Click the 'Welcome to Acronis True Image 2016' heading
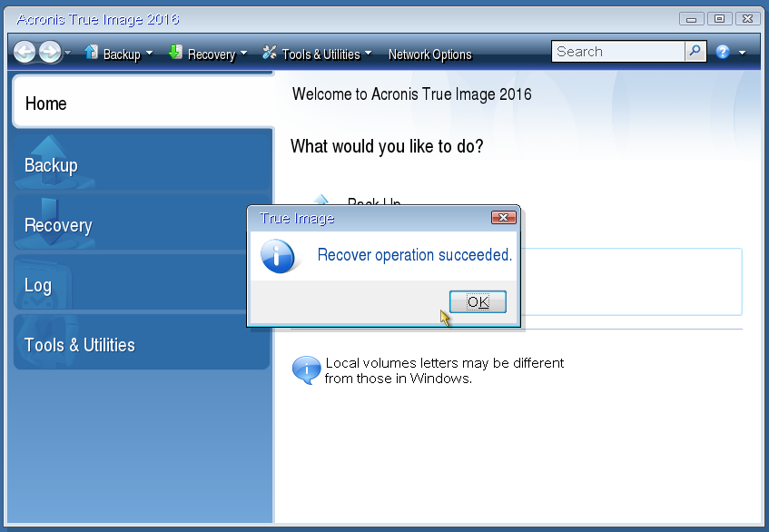 (411, 94)
